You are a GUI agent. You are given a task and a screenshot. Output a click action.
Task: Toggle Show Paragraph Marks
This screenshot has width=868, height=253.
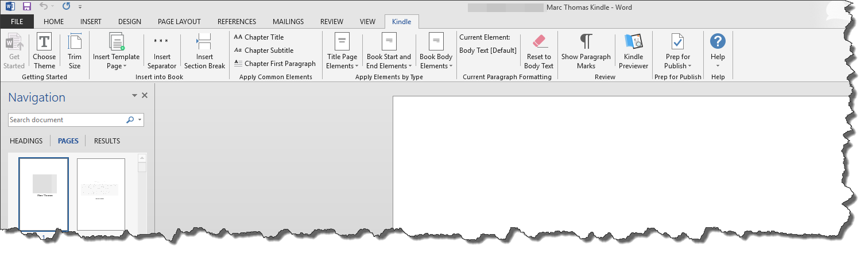pyautogui.click(x=586, y=52)
